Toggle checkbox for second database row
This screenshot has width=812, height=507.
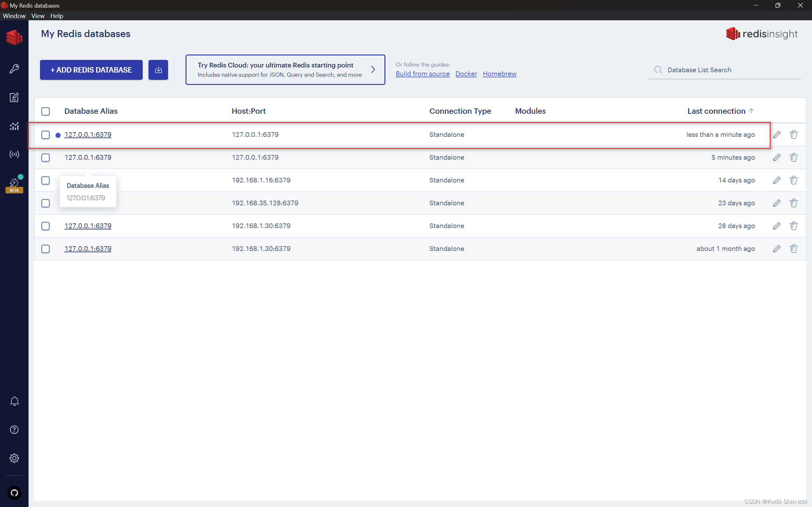pos(45,157)
